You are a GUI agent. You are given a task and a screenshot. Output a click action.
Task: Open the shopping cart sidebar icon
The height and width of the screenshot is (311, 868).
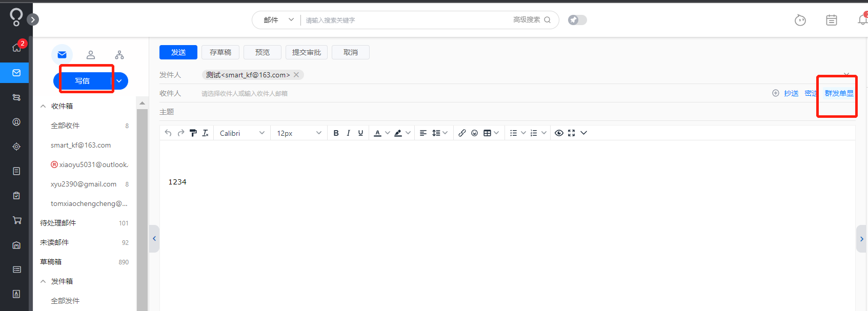pos(16,220)
